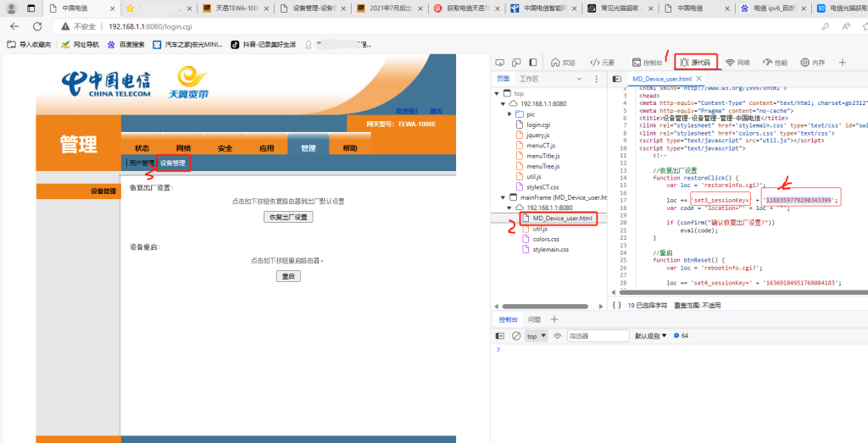Open the top context dropdown

[536, 335]
